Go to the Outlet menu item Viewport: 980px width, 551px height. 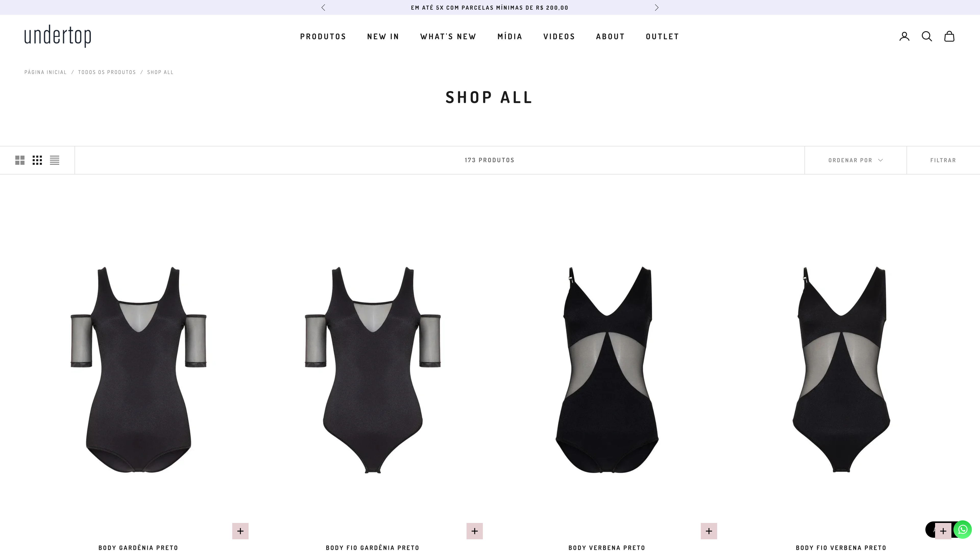point(662,36)
